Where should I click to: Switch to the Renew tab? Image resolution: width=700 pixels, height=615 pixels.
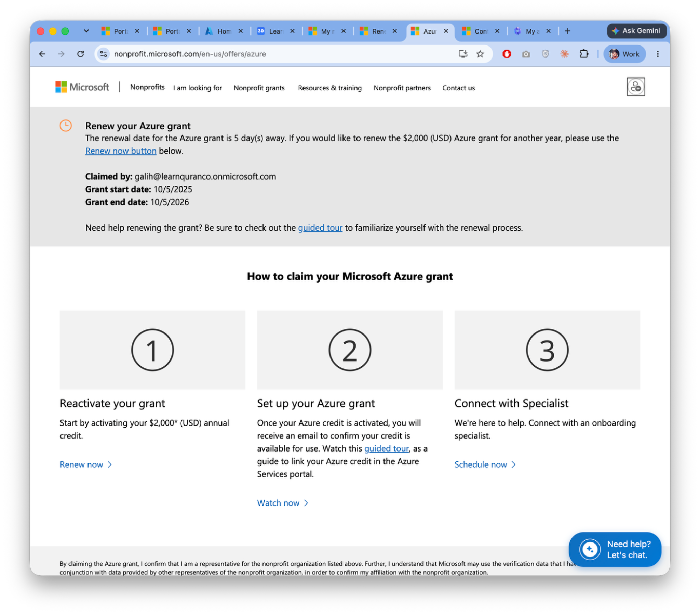378,31
